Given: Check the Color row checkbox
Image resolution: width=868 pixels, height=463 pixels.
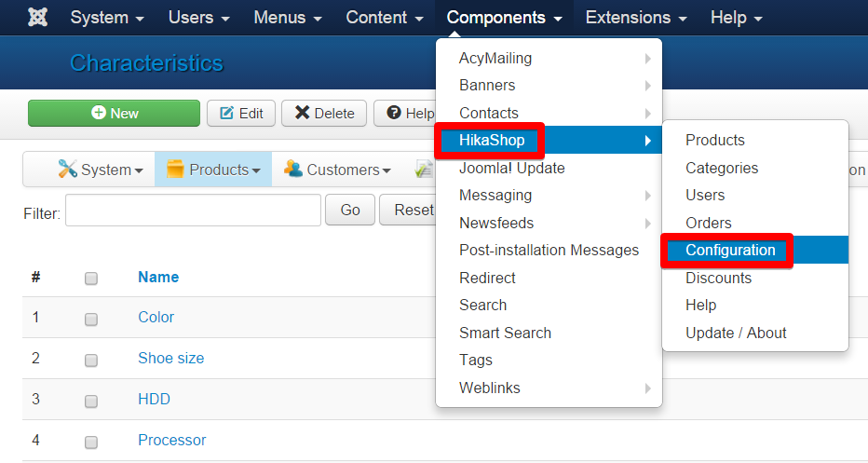Looking at the screenshot, I should pyautogui.click(x=91, y=319).
